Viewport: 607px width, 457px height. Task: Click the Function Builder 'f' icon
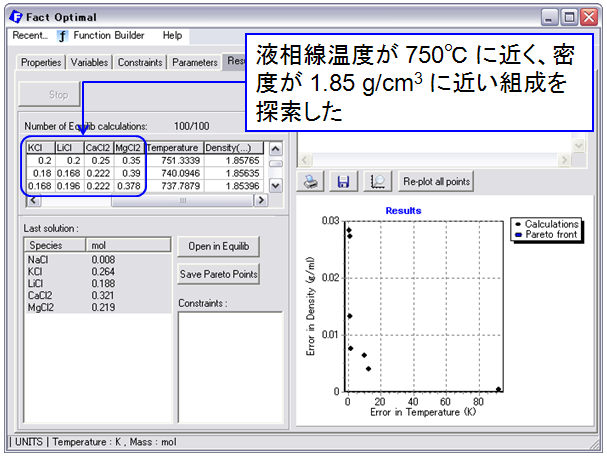(62, 36)
